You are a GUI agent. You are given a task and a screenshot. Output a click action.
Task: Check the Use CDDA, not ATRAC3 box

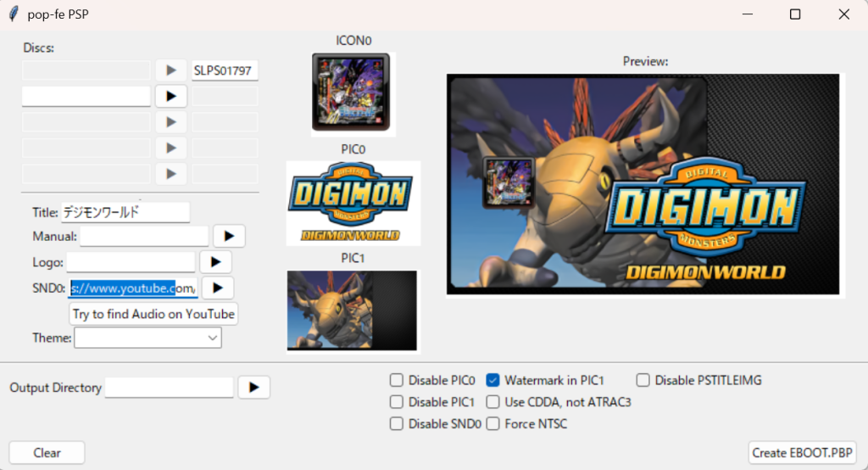coord(492,402)
